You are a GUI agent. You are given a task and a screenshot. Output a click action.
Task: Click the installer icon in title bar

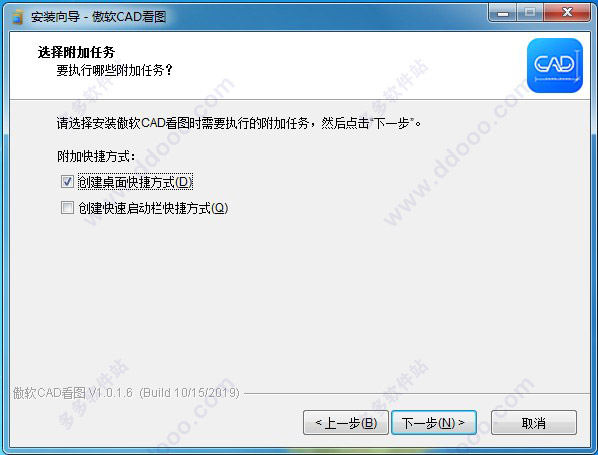(17, 17)
